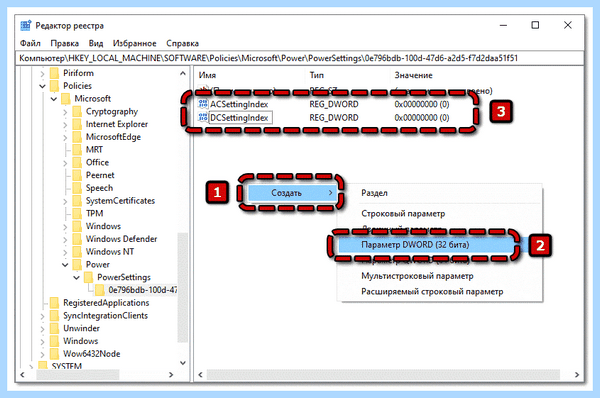Click the SystemCertificates folder icon
This screenshot has height=398, width=600.
coord(77,201)
